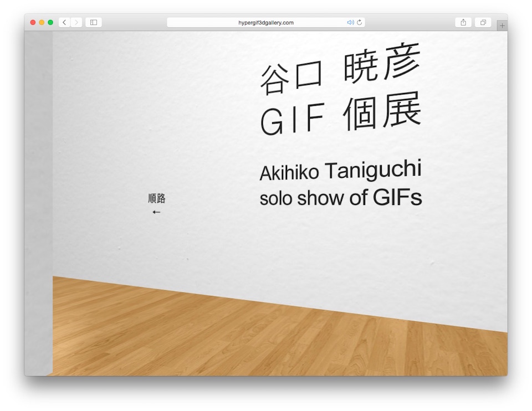Minimize the window with yellow button
The width and height of the screenshot is (532, 411).
tap(42, 23)
